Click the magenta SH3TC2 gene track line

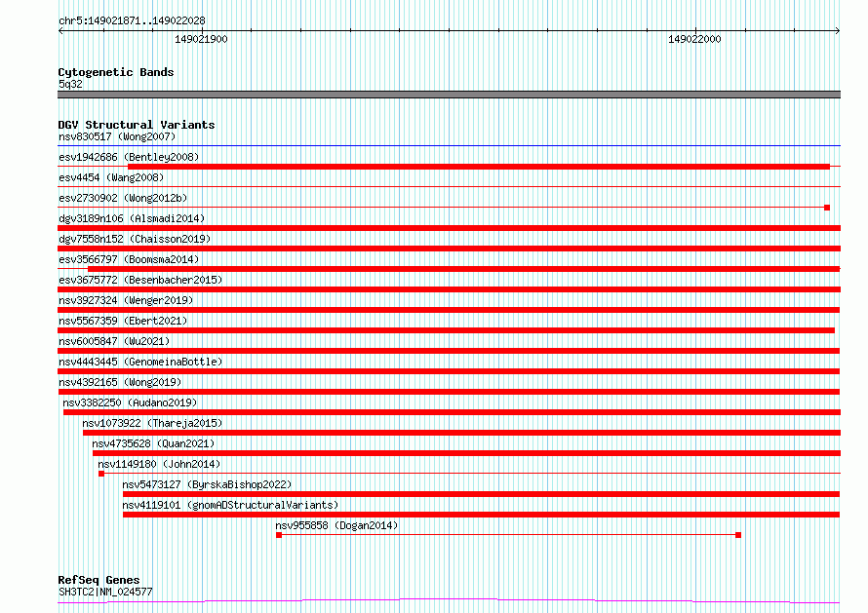(x=449, y=601)
